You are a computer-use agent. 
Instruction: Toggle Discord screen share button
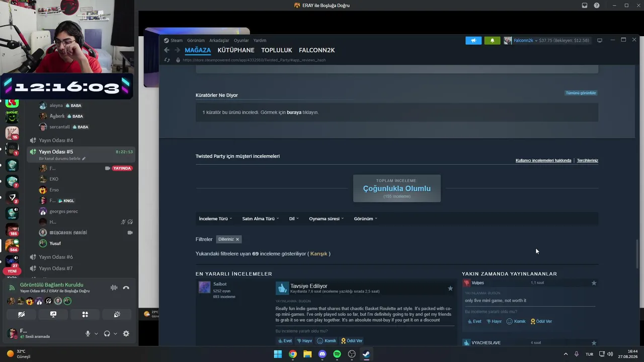click(x=53, y=314)
